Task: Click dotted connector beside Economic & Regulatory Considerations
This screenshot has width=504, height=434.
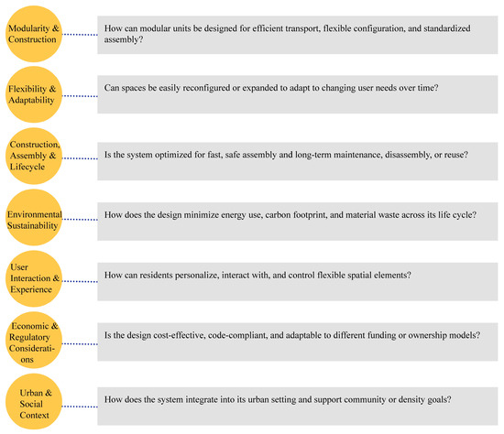Action: pos(80,343)
